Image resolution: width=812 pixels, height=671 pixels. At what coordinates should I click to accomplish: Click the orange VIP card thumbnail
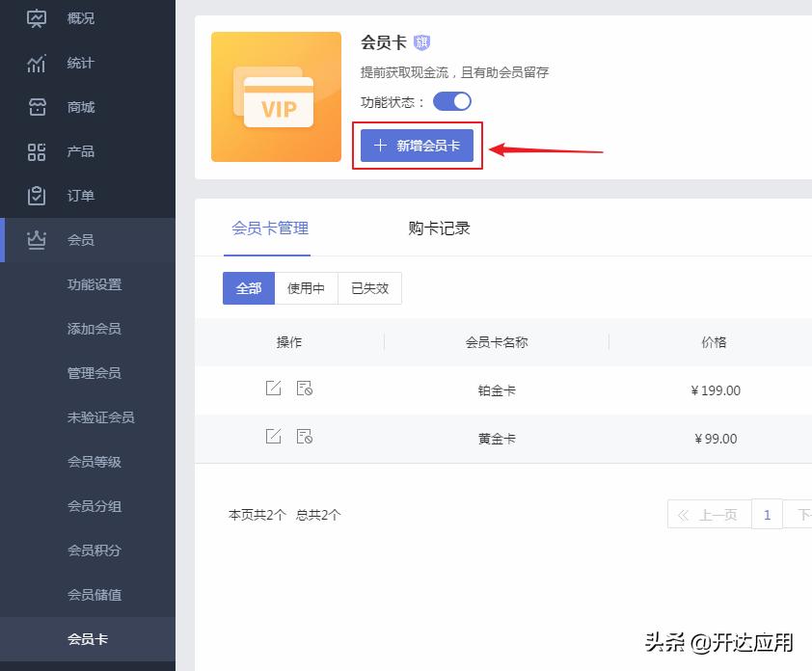click(x=276, y=96)
